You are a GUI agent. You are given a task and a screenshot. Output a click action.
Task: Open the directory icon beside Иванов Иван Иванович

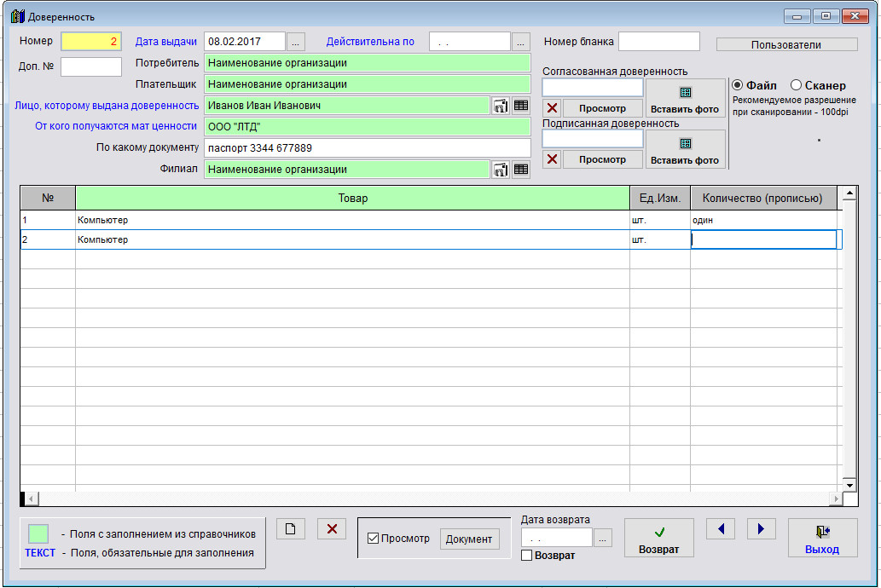[x=501, y=106]
